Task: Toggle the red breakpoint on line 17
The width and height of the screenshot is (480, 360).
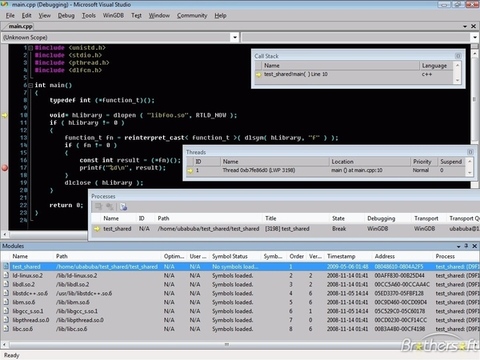Action: click(5, 168)
